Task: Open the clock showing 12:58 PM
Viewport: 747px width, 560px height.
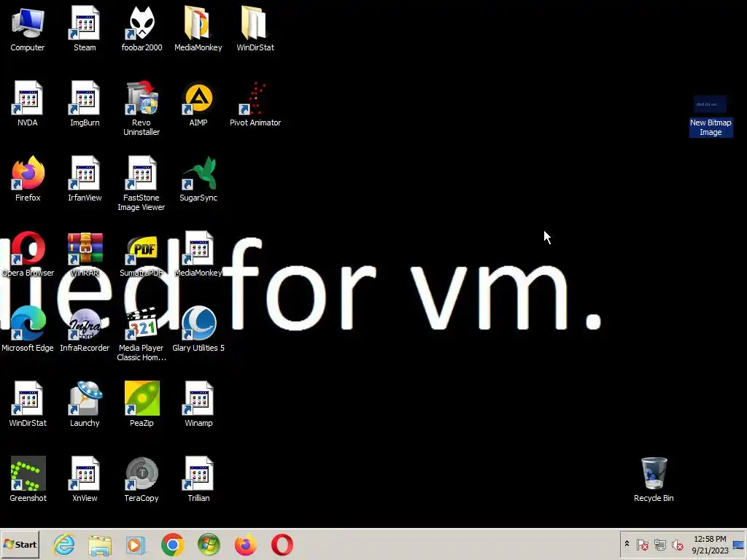Action: 710,545
